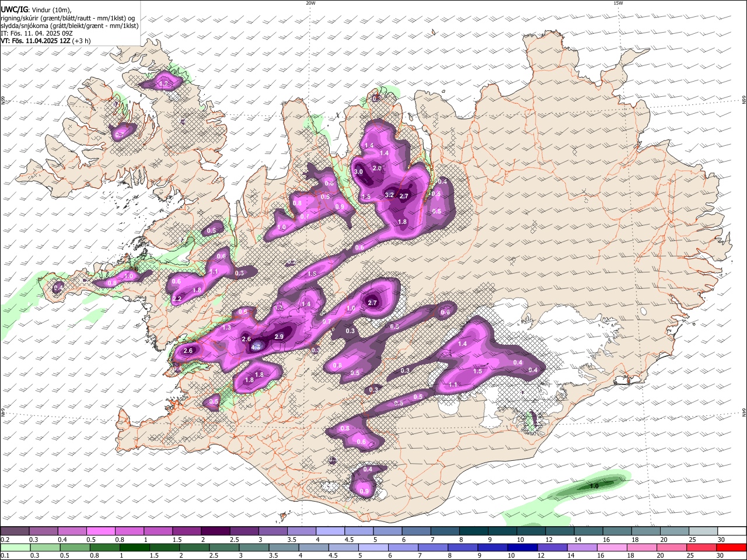Pick the darkest purple snow-scale swatch starting at 2
This screenshot has height=560, width=747.
click(215, 531)
